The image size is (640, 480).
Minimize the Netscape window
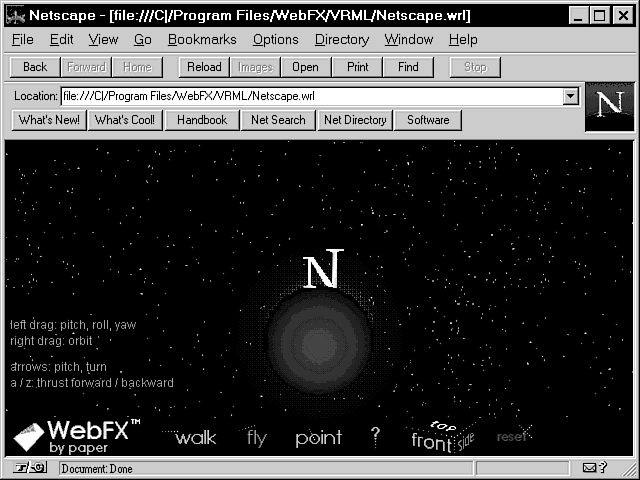578,16
